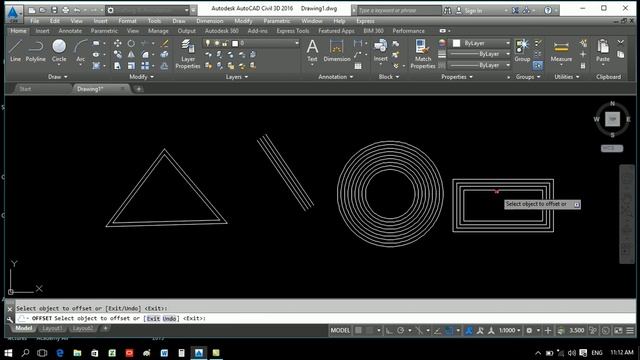
Task: Toggle isometric drafting in status bar
Action: coord(419,330)
